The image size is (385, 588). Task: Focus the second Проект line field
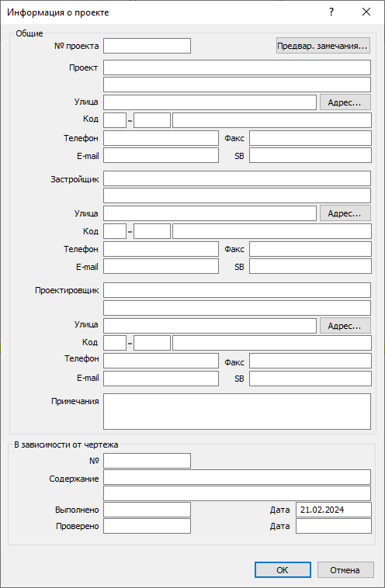point(238,85)
